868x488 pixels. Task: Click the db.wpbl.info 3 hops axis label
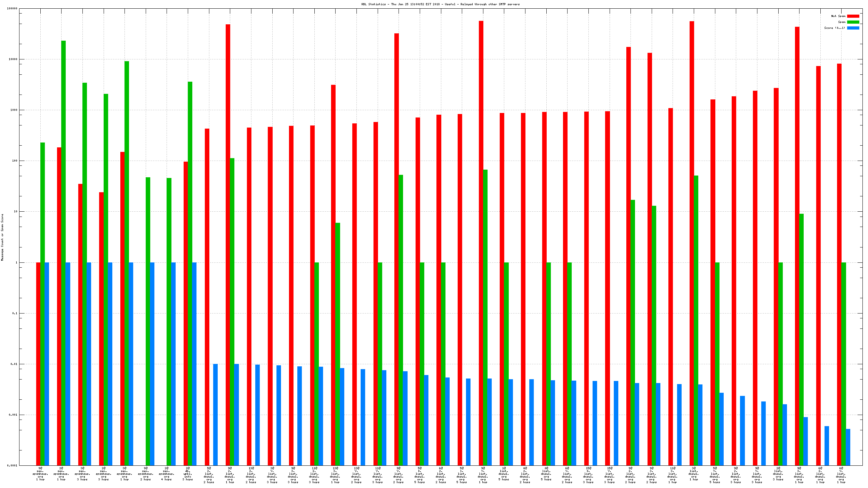coord(187,474)
